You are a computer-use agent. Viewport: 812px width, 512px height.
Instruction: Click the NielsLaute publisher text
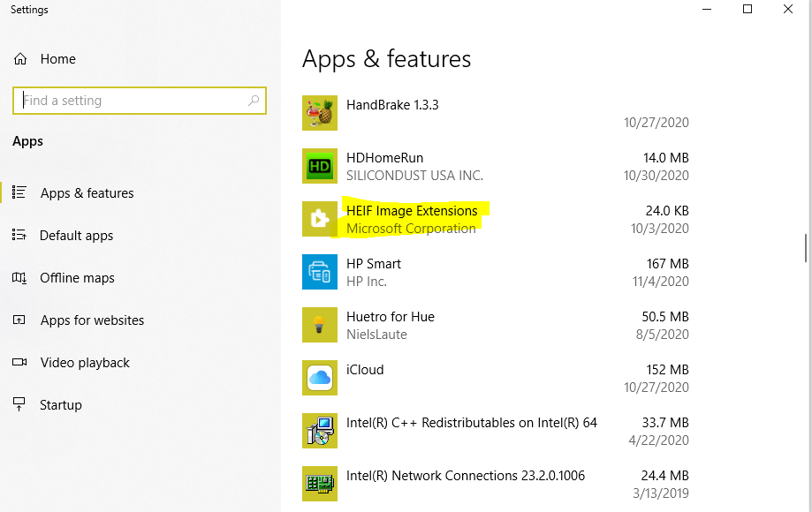click(376, 335)
